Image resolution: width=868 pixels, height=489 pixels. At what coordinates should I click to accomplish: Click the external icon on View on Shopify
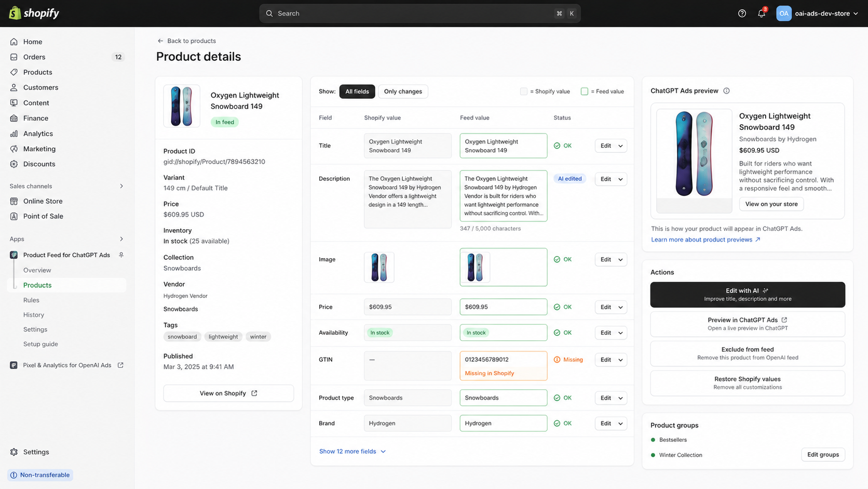pos(254,393)
